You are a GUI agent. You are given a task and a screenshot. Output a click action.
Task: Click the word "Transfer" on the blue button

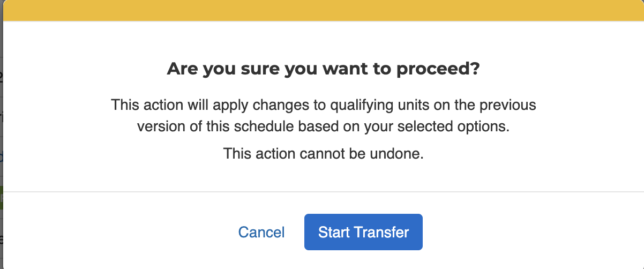click(x=381, y=232)
